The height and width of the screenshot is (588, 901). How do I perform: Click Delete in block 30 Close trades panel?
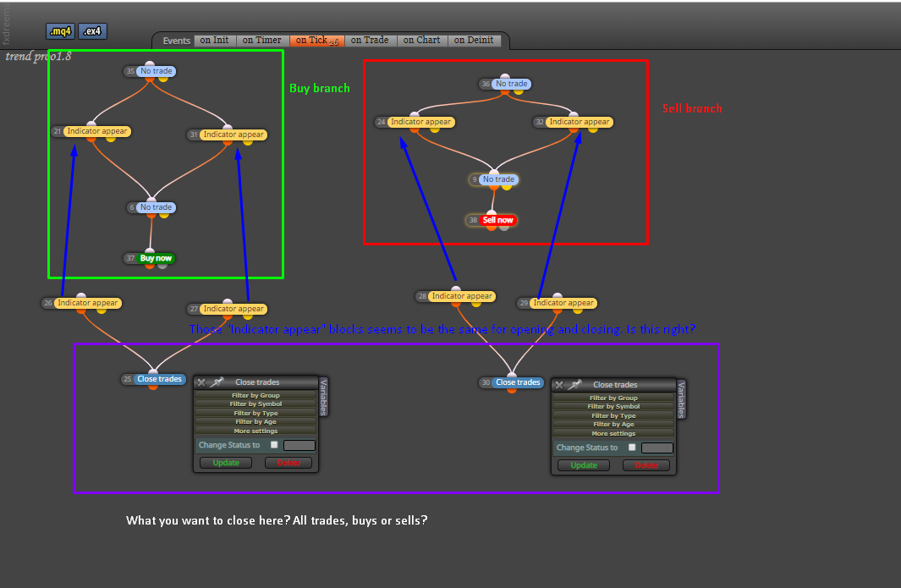[646, 465]
